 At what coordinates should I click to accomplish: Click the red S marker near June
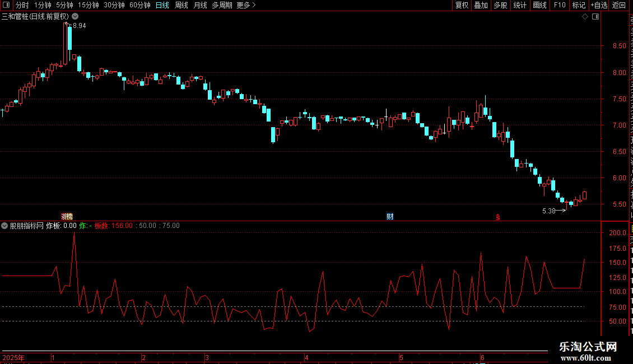498,217
